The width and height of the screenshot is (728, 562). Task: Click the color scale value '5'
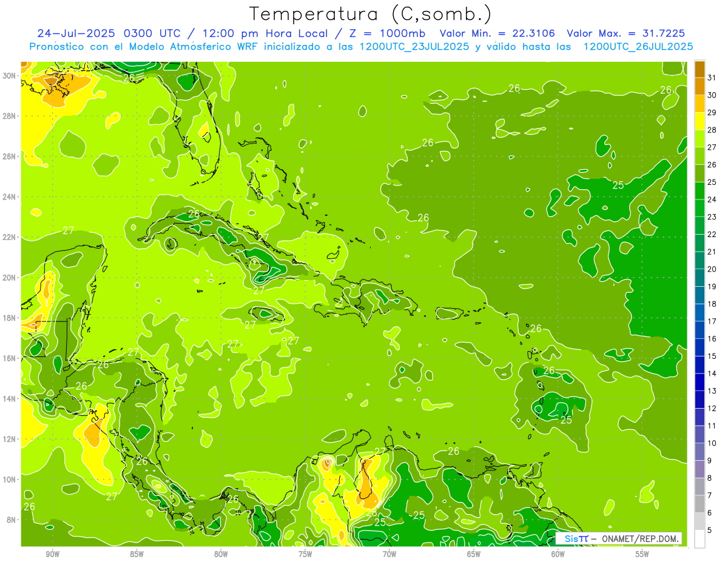point(710,530)
